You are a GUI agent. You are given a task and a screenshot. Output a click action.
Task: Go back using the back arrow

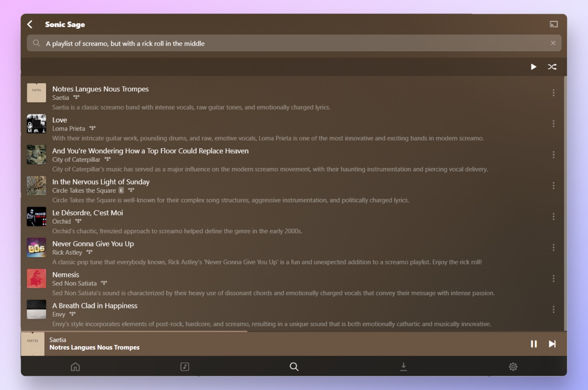30,24
